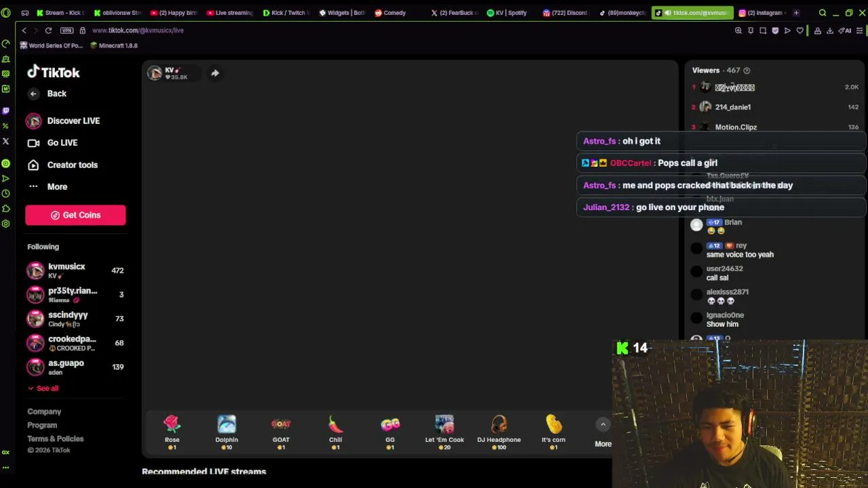Open sscindyyy in the Following list
The width and height of the screenshot is (868, 488).
(x=75, y=319)
